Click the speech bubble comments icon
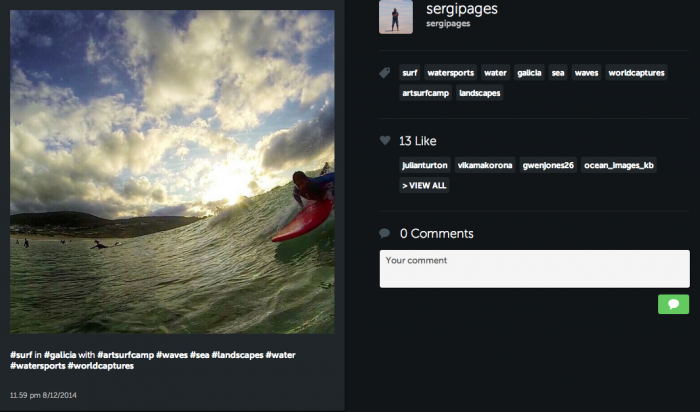This screenshot has width=700, height=412. coord(385,234)
